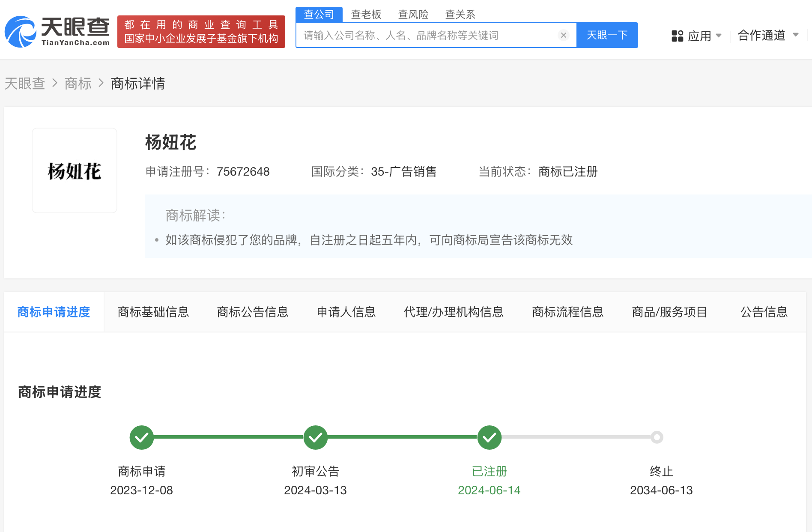Click the registration number 75672648
The image size is (812, 532).
click(243, 172)
